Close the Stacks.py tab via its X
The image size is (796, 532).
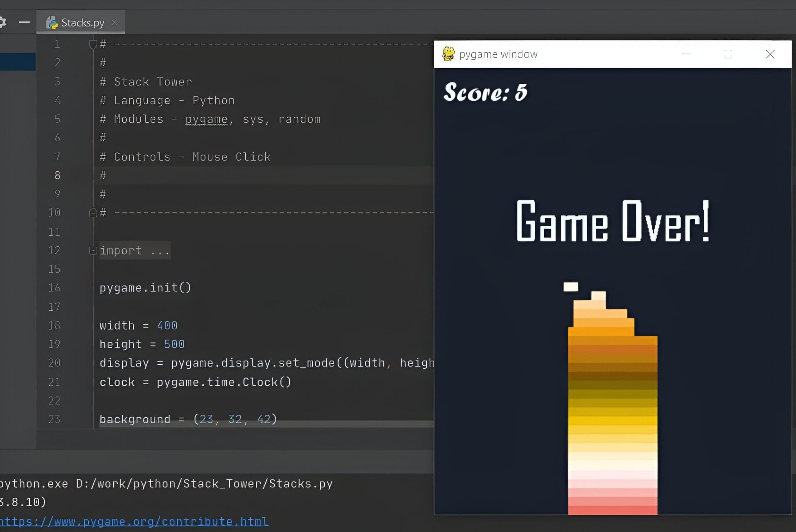tap(114, 22)
